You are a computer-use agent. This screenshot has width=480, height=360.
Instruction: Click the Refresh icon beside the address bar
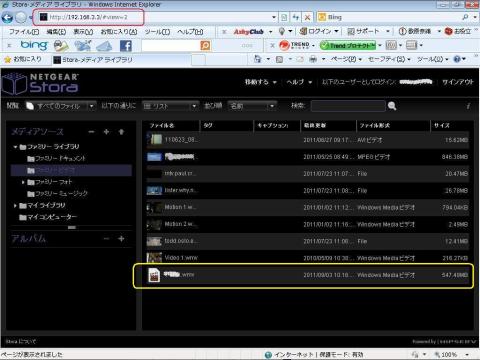coord(296,17)
